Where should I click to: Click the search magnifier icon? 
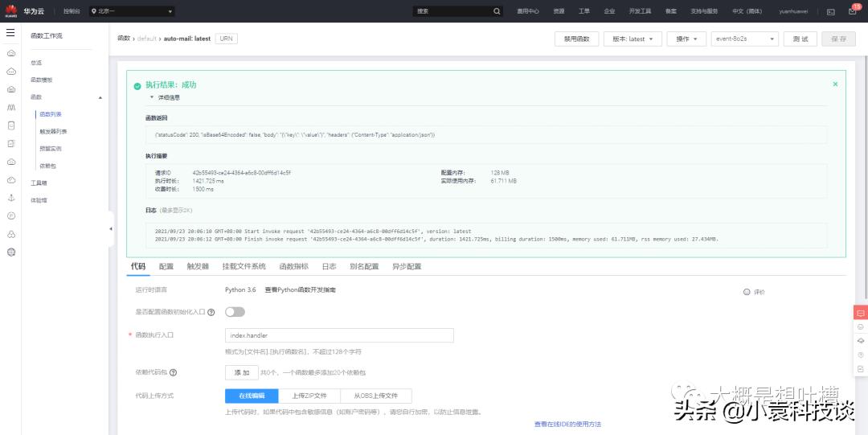point(497,11)
